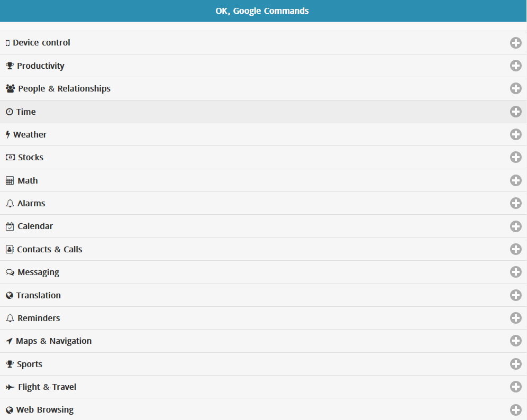Open the Stocks category label
Screen dimensions: 527x420
(31, 157)
